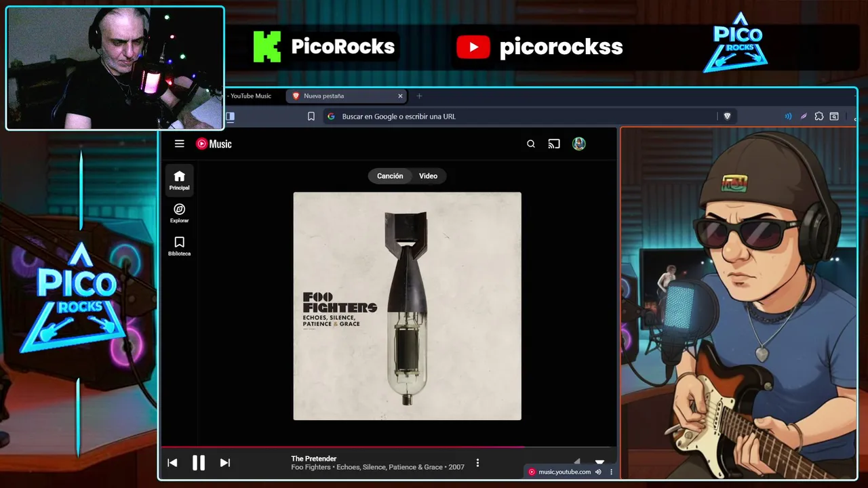Image resolution: width=868 pixels, height=488 pixels.
Task: Click the YouTube picorockss banner
Action: point(539,47)
